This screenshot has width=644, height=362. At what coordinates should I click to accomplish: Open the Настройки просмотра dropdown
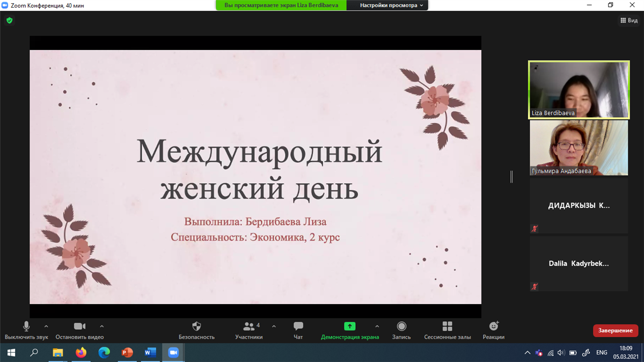point(391,5)
